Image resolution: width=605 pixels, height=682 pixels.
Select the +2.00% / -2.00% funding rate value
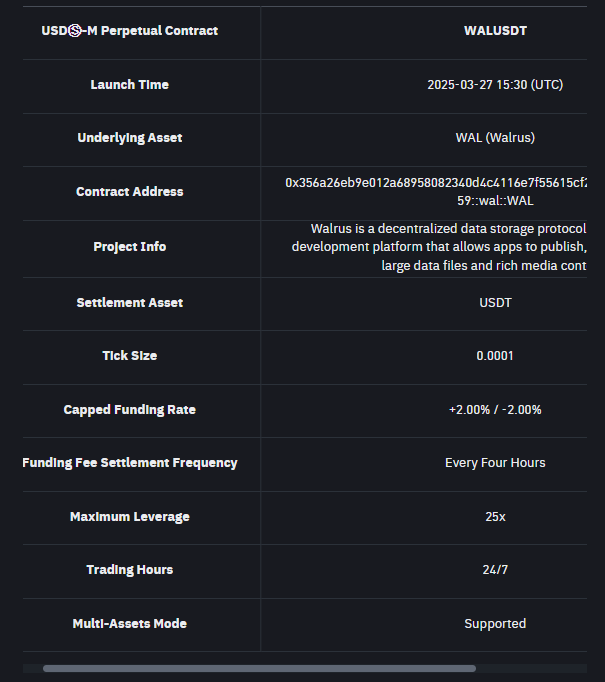pyautogui.click(x=495, y=410)
